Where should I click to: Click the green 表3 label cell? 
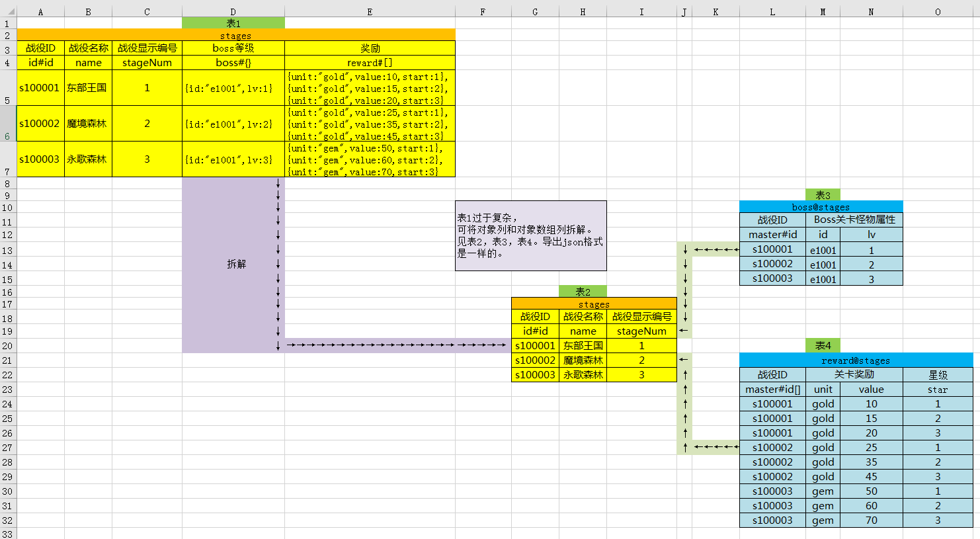pos(823,195)
